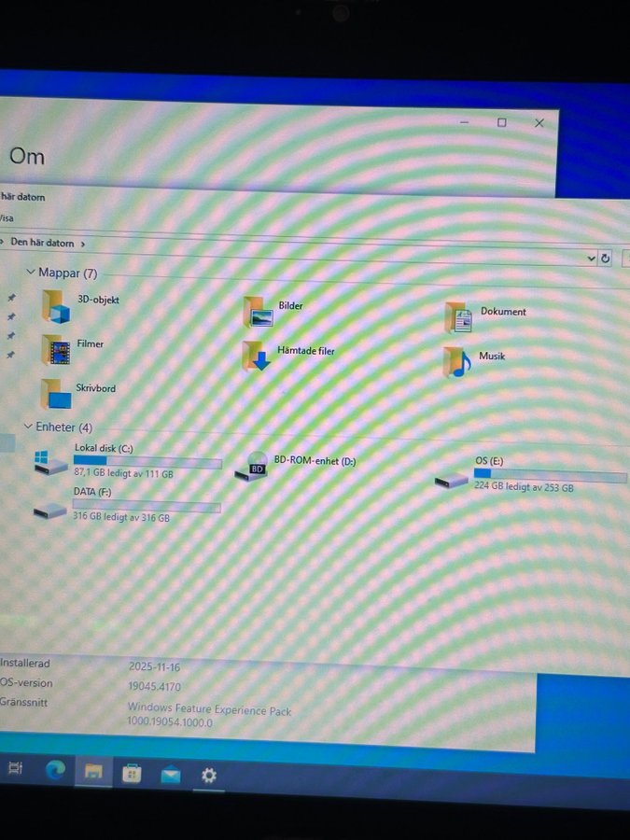Open the 3D-objekt folder

tap(57, 305)
